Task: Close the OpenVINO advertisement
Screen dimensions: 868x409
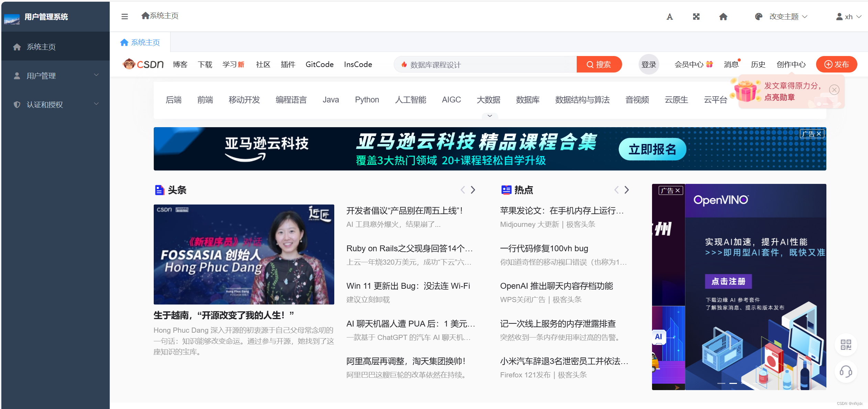Action: pos(677,190)
